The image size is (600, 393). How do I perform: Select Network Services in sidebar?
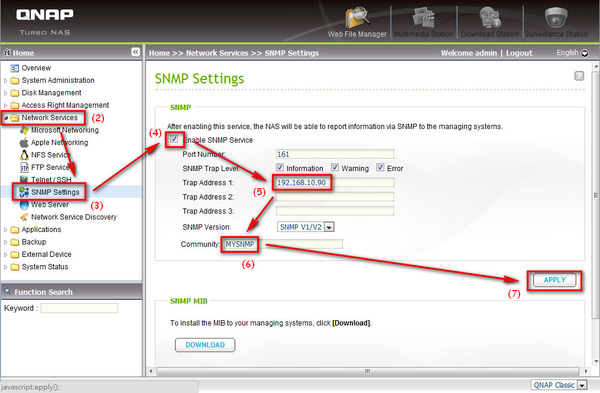click(49, 117)
